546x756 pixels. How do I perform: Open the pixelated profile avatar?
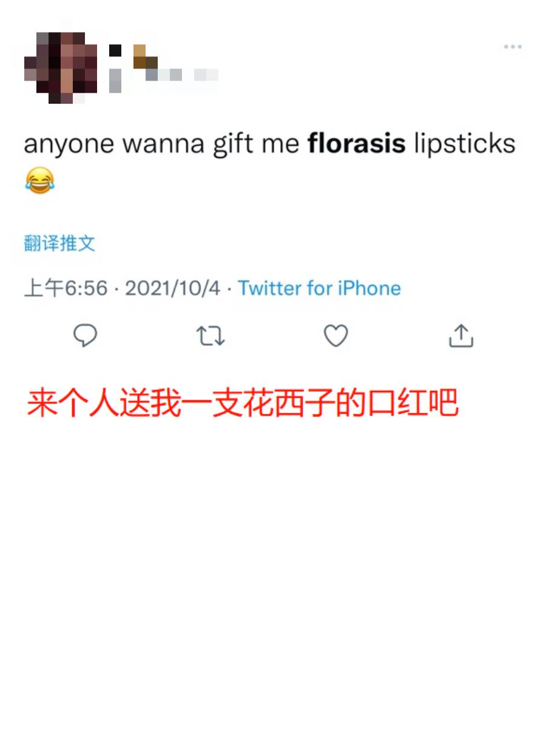coord(61,68)
